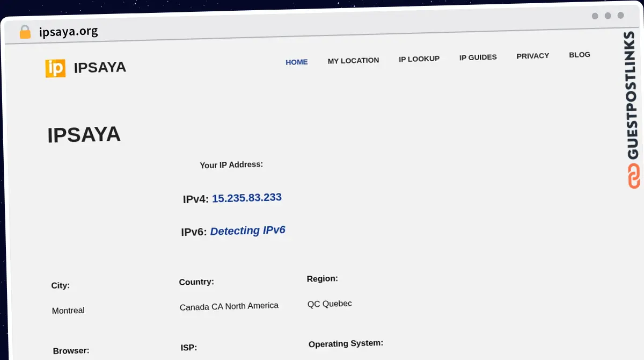Click the "IPv6:" label
Screen dimensions: 644x360
pyautogui.click(x=194, y=232)
